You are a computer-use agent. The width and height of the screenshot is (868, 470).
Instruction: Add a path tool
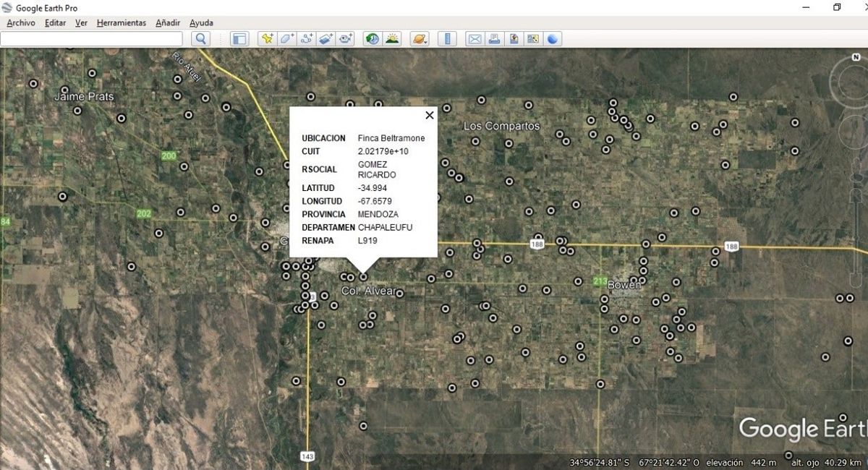307,39
